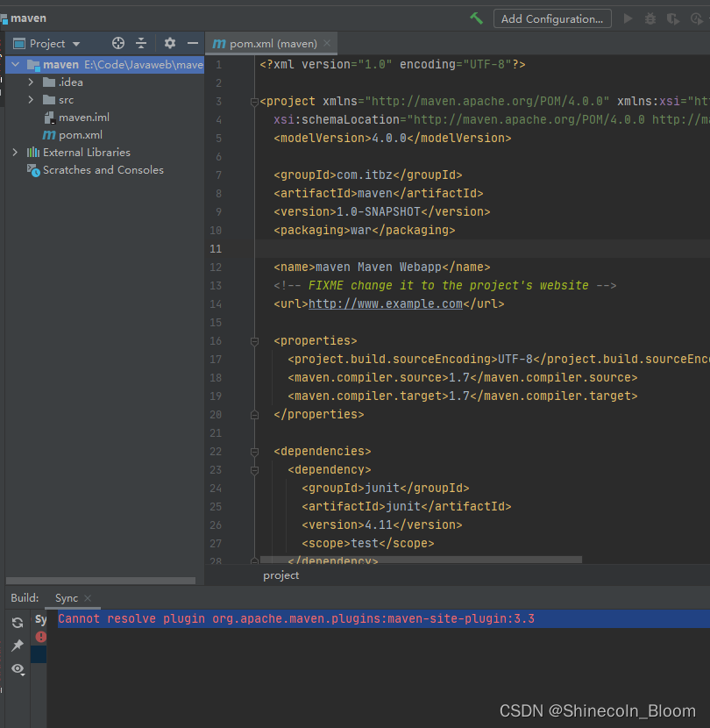Click the Debug bug icon
Viewport: 710px width, 728px height.
coord(650,18)
